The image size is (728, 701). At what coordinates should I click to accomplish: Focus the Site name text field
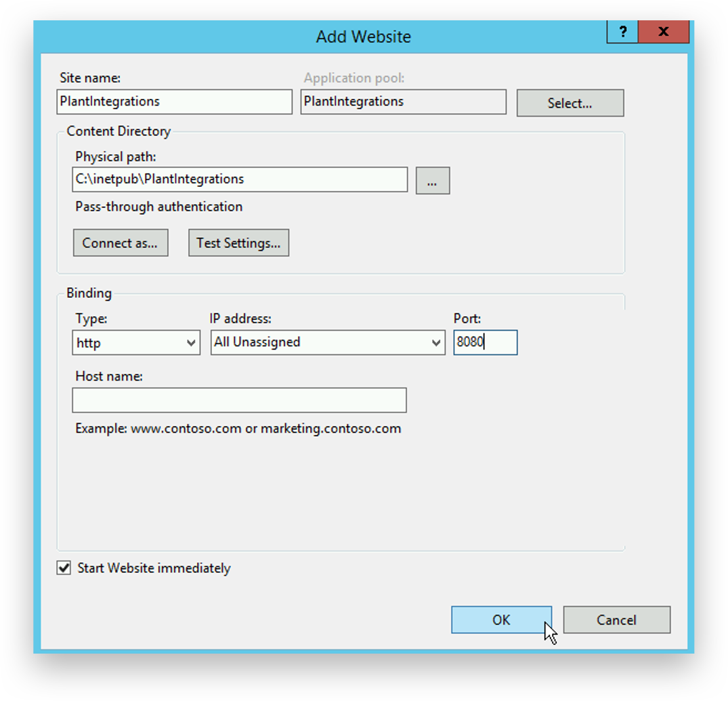click(x=175, y=102)
